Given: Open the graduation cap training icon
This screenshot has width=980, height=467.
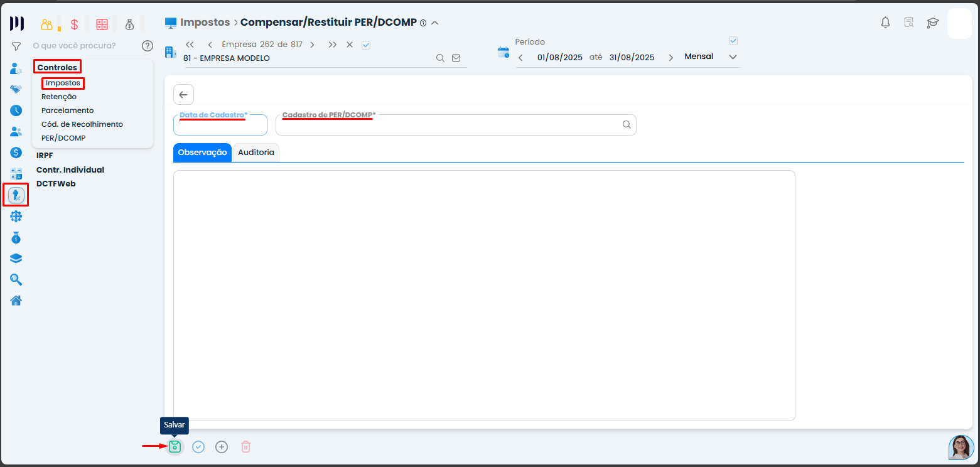Looking at the screenshot, I should pyautogui.click(x=933, y=23).
